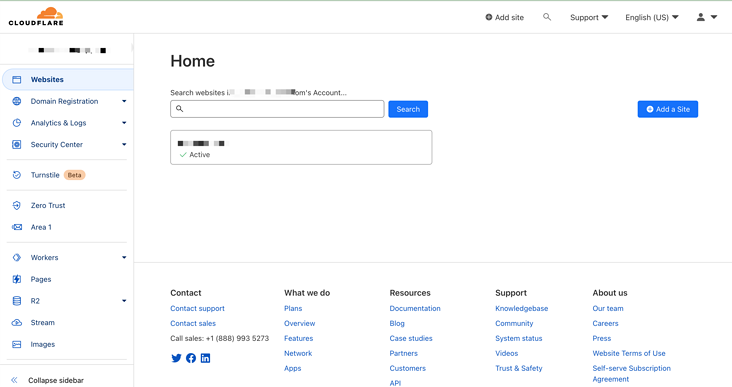Open the header search magnifier icon

click(547, 17)
